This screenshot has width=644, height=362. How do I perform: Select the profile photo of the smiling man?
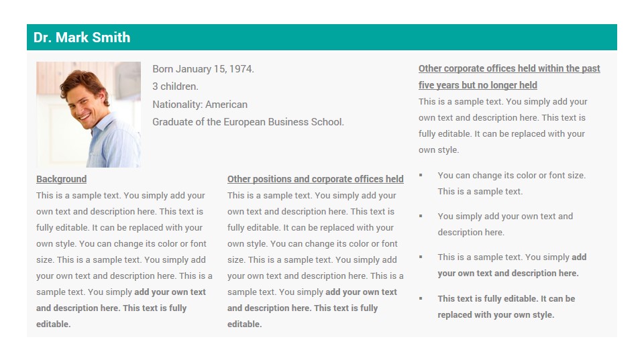(x=89, y=115)
